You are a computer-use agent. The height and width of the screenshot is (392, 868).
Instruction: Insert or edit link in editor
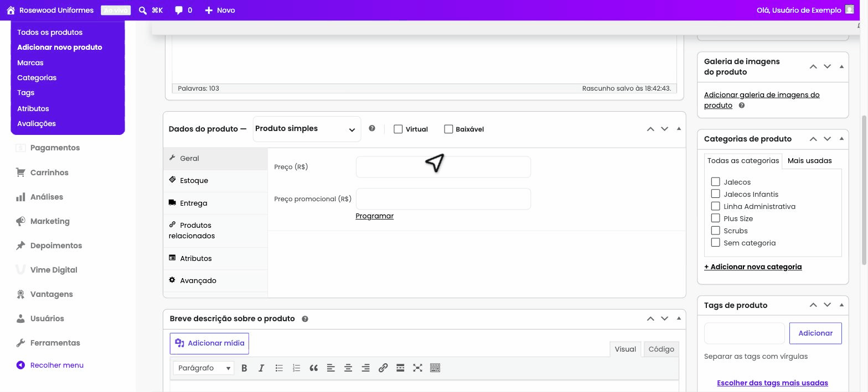point(383,368)
